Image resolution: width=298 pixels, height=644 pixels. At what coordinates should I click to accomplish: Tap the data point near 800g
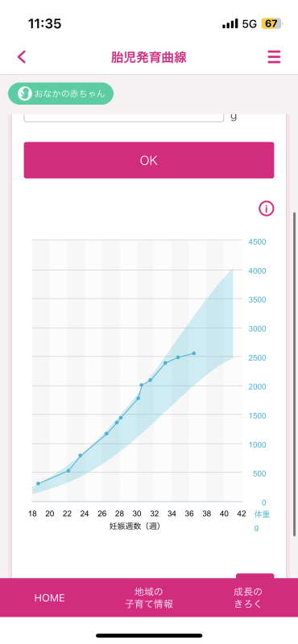click(x=81, y=456)
